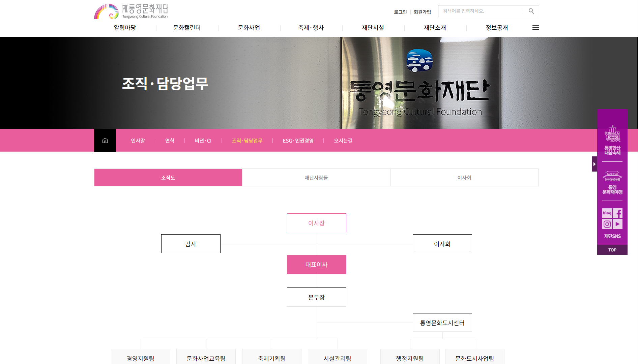The height and width of the screenshot is (364, 638).
Task: Open the Instagram icon in sidebar
Action: [x=607, y=224]
